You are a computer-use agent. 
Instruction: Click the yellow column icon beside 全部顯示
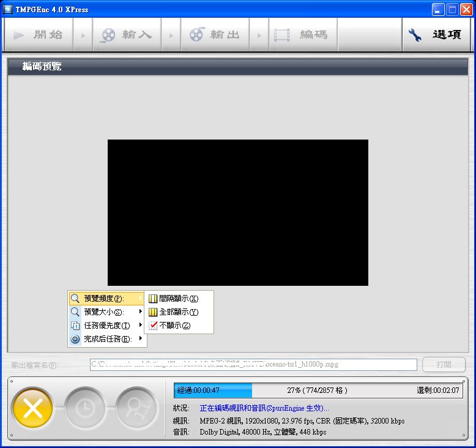tap(153, 312)
